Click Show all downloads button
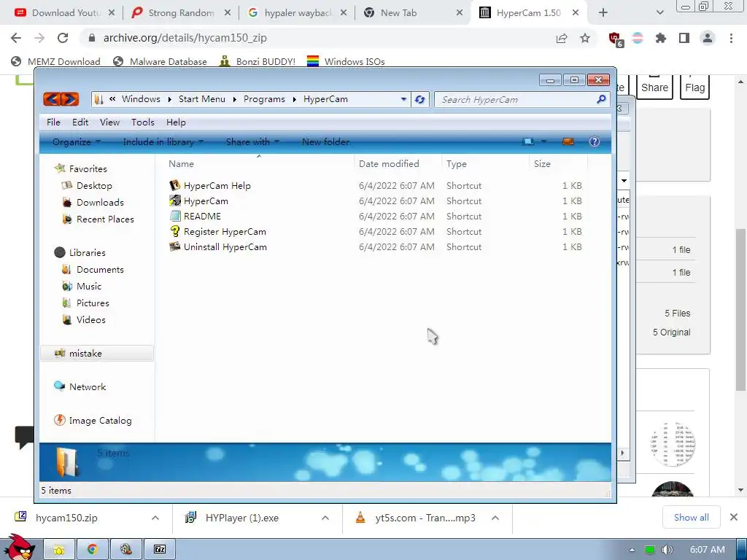This screenshot has width=747, height=560. [691, 517]
